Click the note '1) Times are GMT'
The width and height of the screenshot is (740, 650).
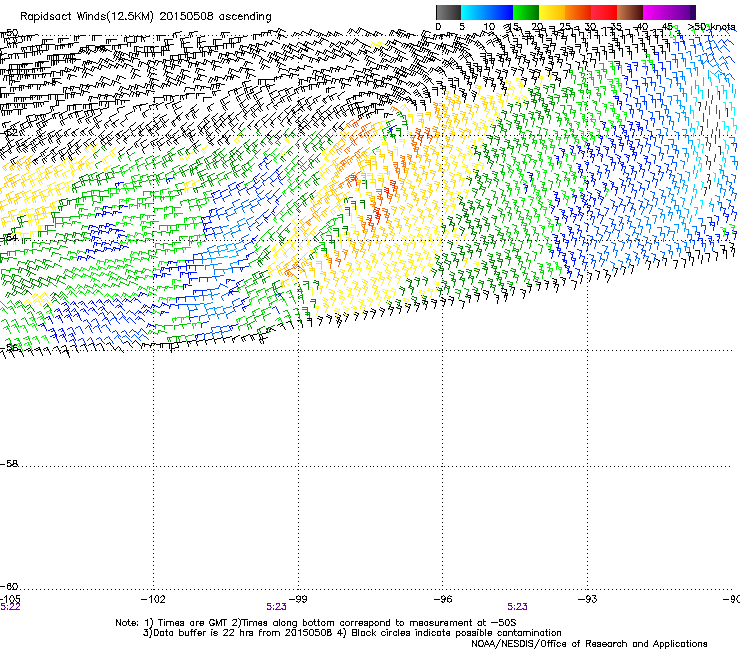(187, 623)
